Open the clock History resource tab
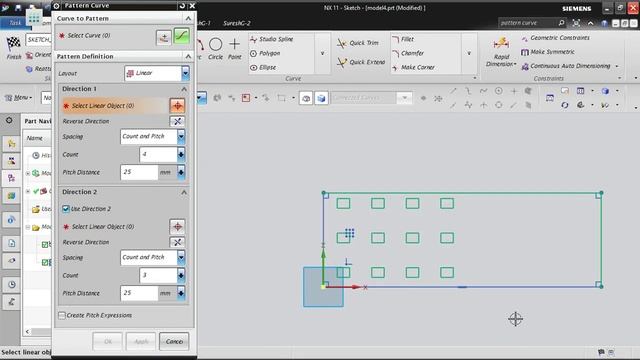 [x=11, y=284]
